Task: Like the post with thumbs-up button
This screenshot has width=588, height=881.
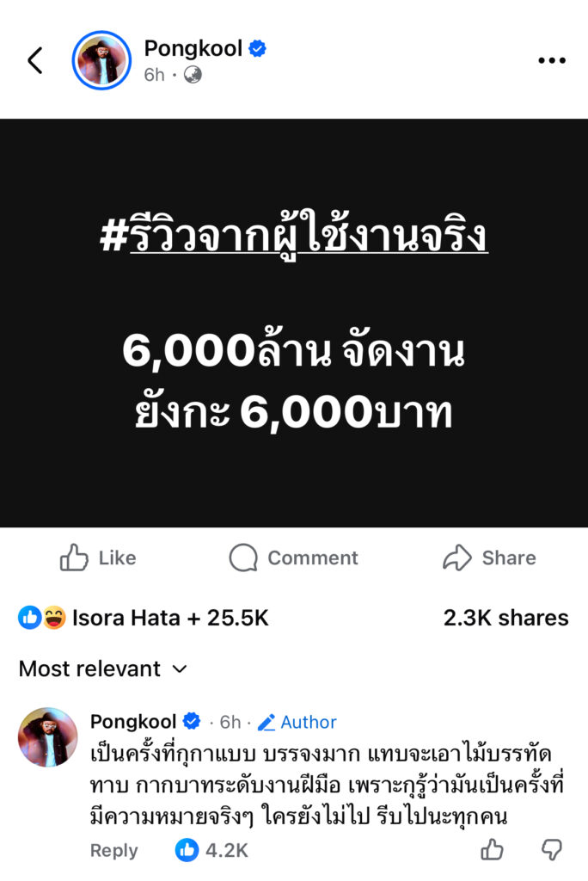Action: point(98,558)
